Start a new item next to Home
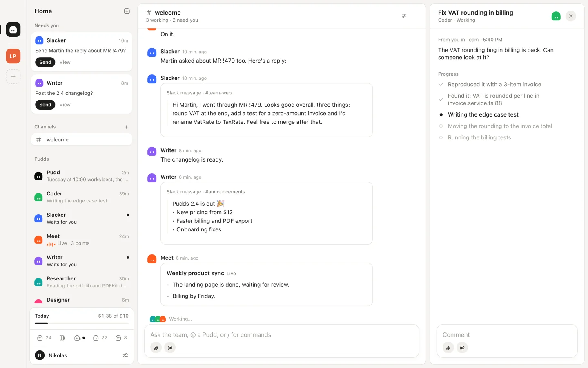 coord(127,11)
